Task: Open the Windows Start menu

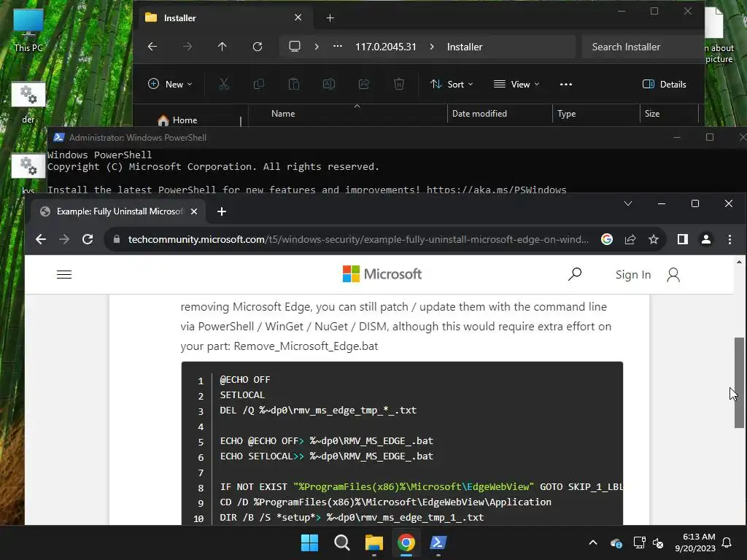Action: pos(309,542)
